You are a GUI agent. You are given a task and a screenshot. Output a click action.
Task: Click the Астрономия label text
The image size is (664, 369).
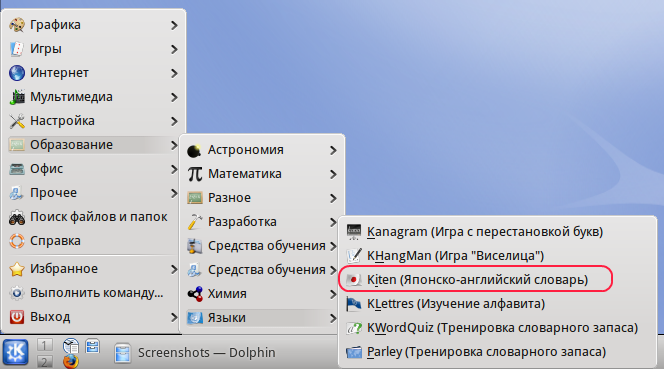point(246,150)
